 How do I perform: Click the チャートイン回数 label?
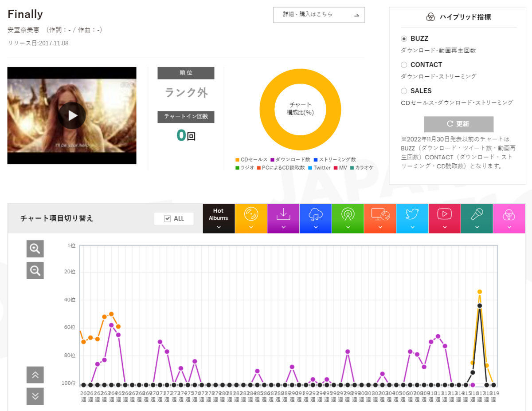pos(186,117)
